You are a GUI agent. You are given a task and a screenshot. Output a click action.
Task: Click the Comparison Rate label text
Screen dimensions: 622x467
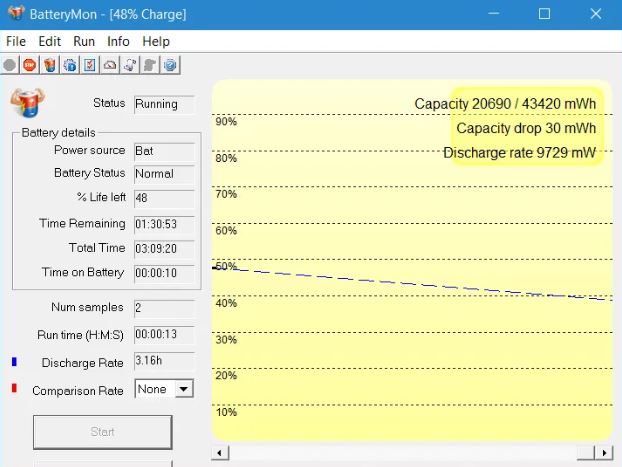click(x=78, y=391)
